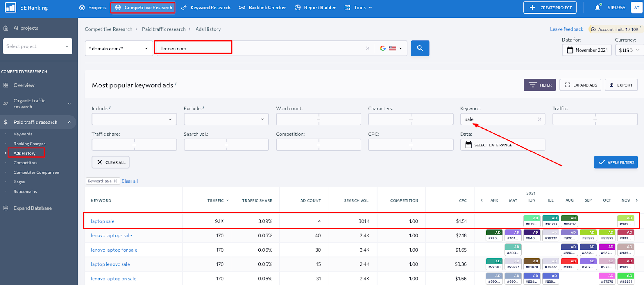Open the Select project dropdown
Screen dimensions: 644x285
38,46
